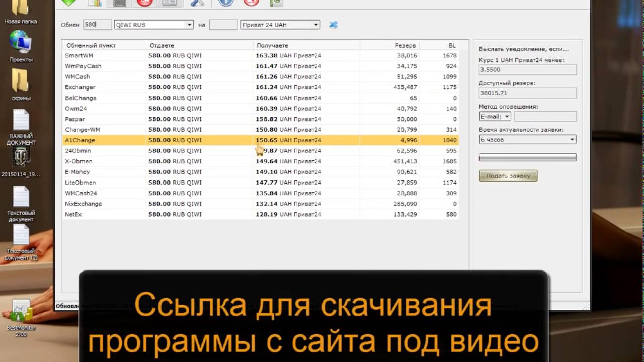This screenshot has height=362, width=644.
Task: Open the E-mail notification method dropdown
Action: point(495,116)
